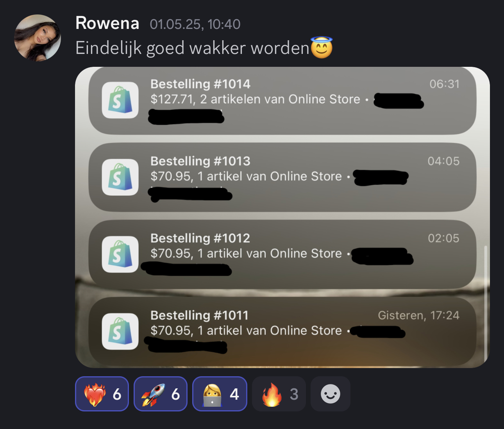
Task: Open Rowena's profile avatar
Action: (x=38, y=38)
